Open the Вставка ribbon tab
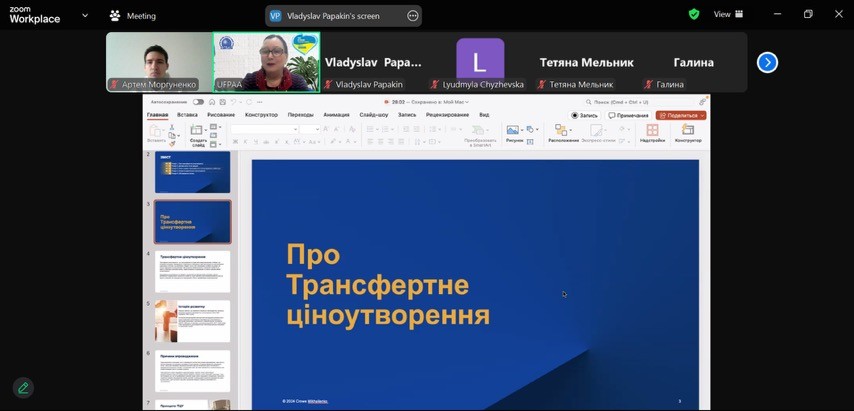 click(187, 115)
